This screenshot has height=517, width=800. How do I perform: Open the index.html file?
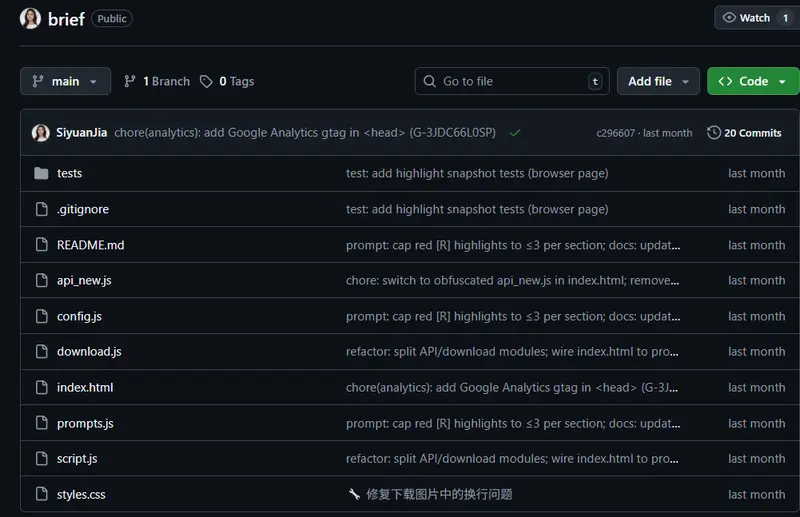coord(85,387)
